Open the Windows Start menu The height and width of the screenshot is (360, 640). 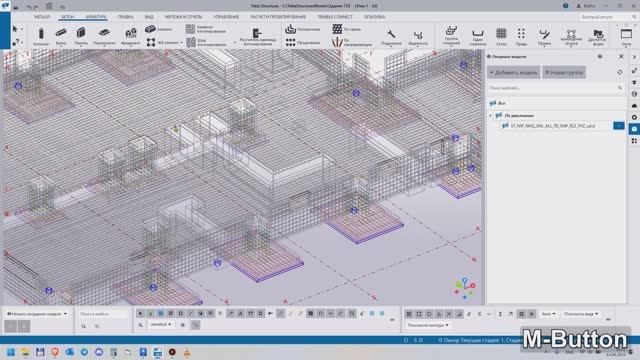tap(11, 352)
